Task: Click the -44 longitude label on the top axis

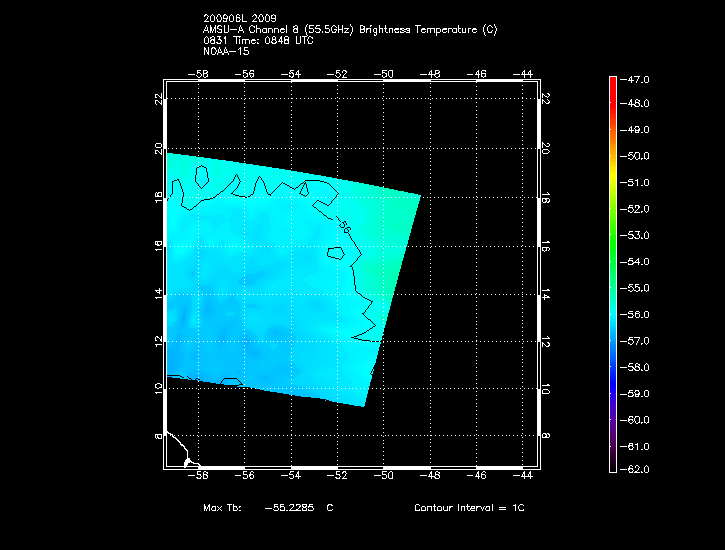Action: point(524,74)
